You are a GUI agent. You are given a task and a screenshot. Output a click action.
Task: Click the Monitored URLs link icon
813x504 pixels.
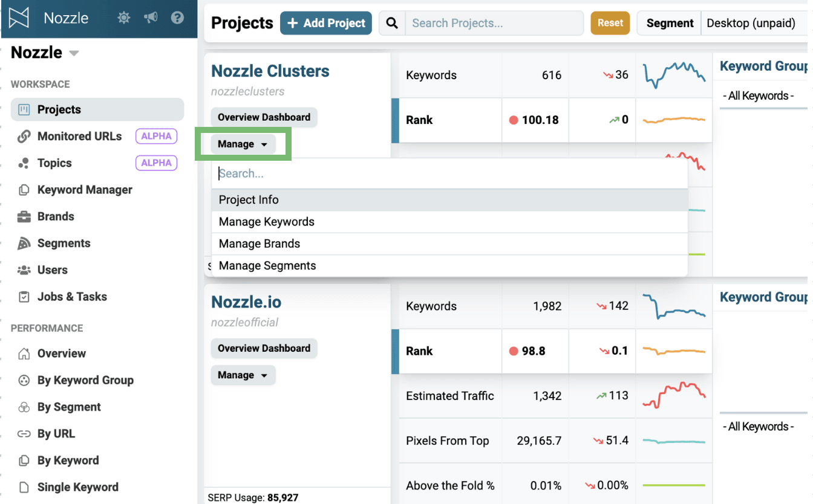pos(24,137)
